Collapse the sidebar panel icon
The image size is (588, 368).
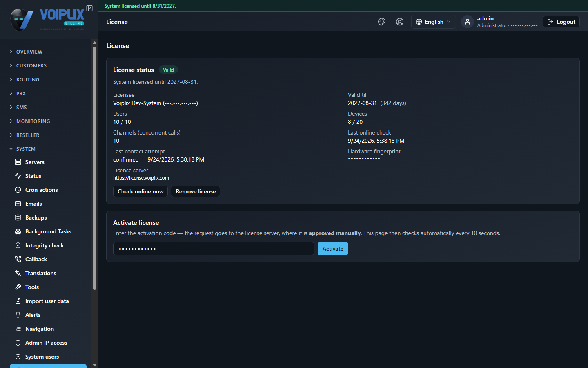tap(89, 8)
